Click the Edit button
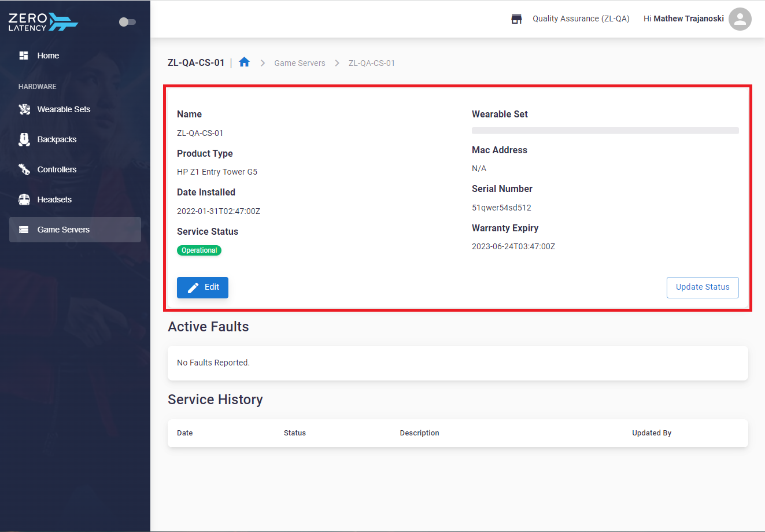 pos(202,287)
